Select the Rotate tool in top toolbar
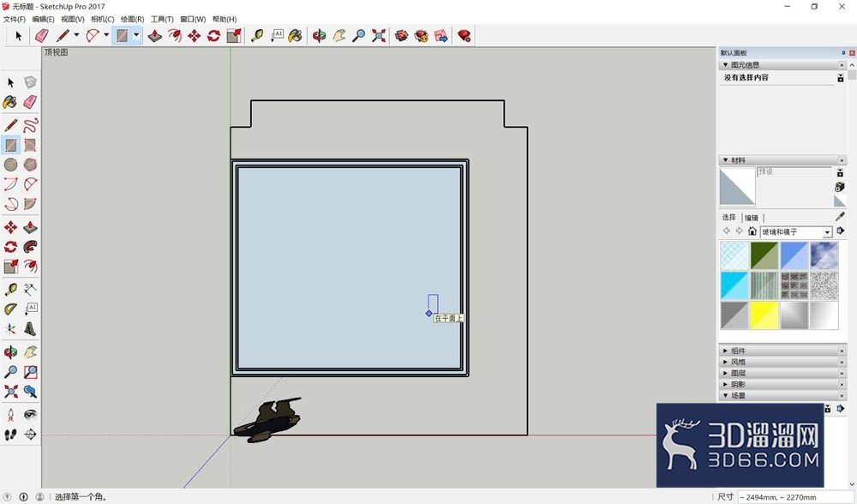 [x=213, y=36]
